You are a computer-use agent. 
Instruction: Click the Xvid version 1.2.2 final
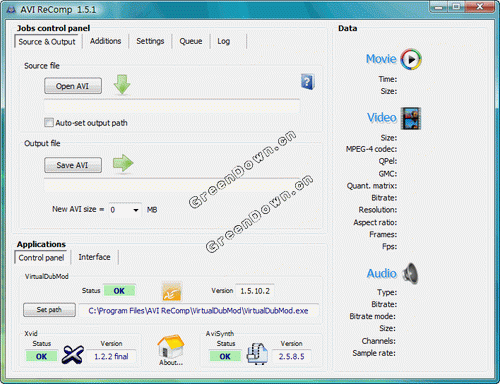tap(111, 356)
